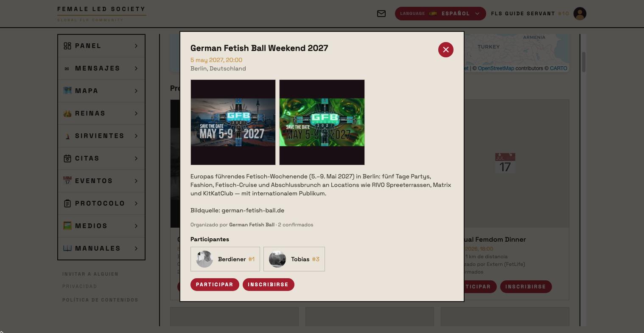Screen dimensions: 644x333
Task: Expand the Medios menu chevron
Action: (136, 226)
